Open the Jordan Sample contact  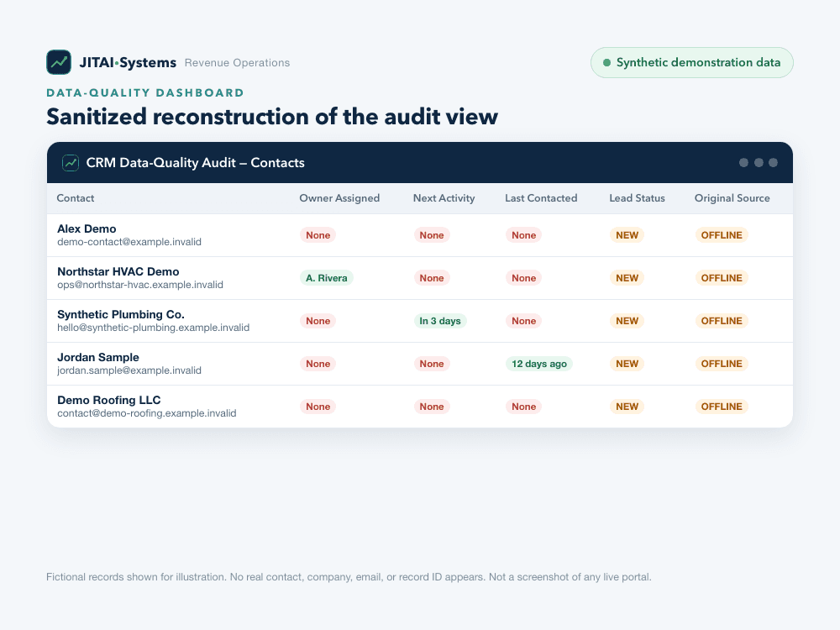pyautogui.click(x=98, y=357)
